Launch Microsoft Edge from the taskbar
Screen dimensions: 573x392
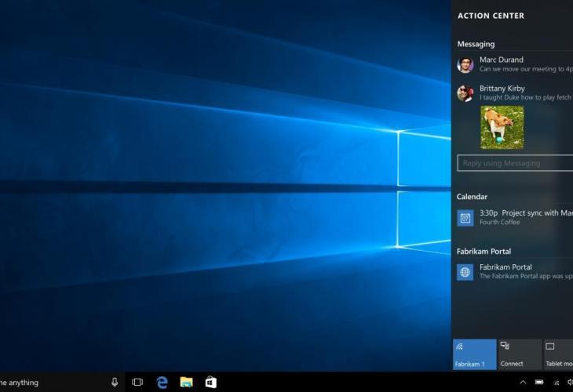pos(162,383)
